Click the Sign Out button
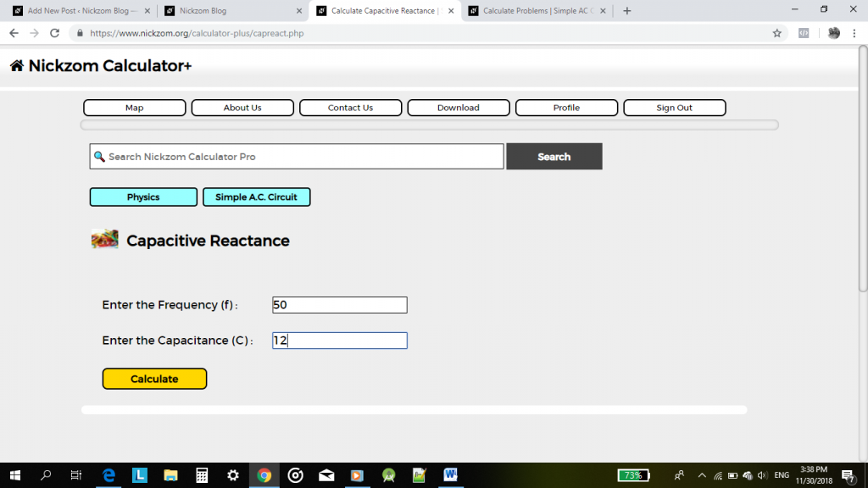This screenshot has height=488, width=868. [674, 108]
